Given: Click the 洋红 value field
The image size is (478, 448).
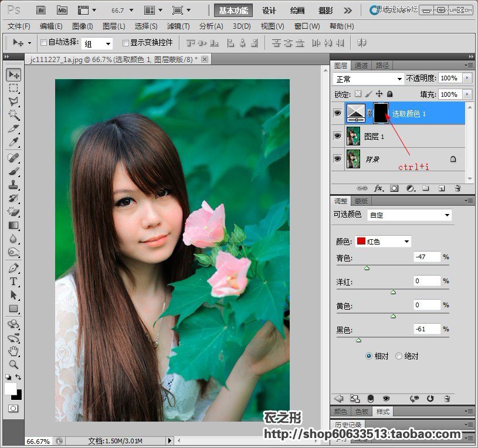Looking at the screenshot, I should 427,281.
